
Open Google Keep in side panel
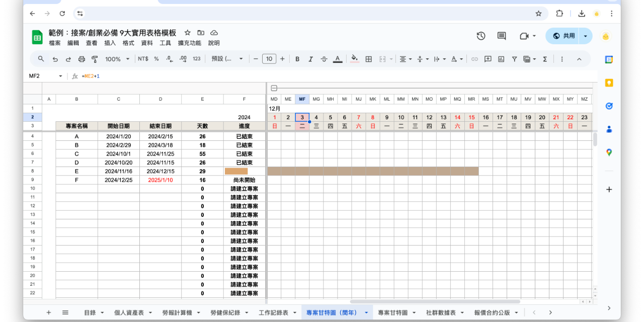tap(609, 83)
